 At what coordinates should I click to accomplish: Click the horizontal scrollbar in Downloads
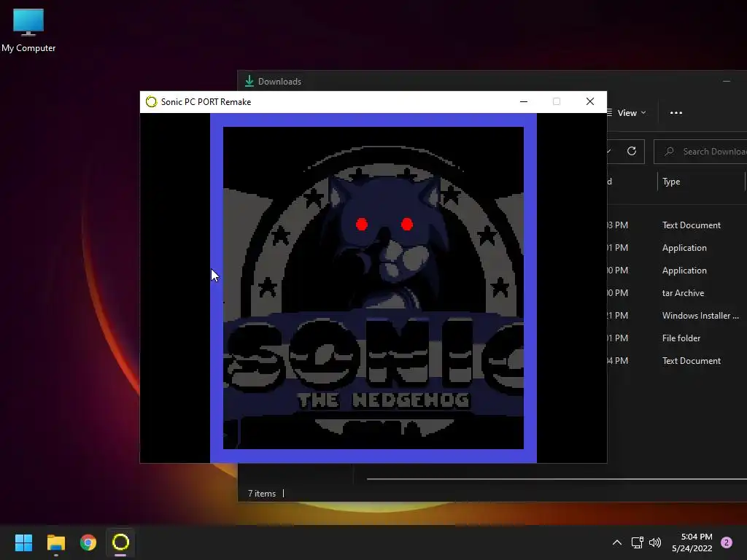557,479
